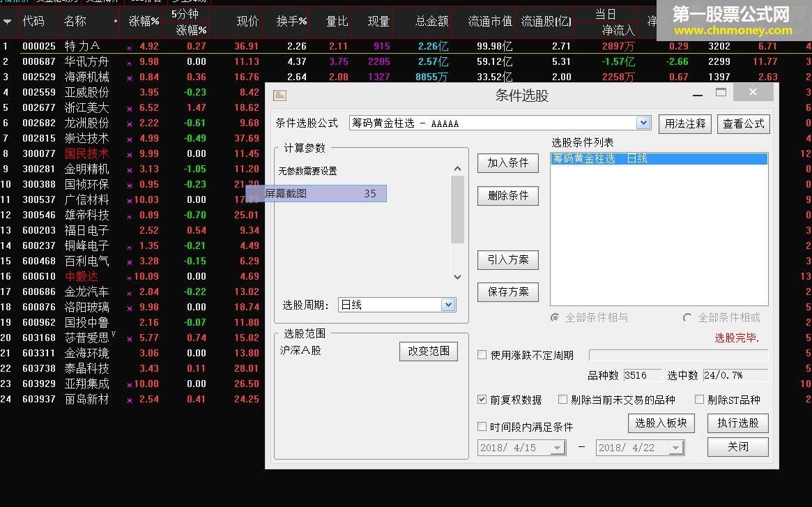Sort by the 现价 column header
This screenshot has width=812, height=507.
(247, 21)
